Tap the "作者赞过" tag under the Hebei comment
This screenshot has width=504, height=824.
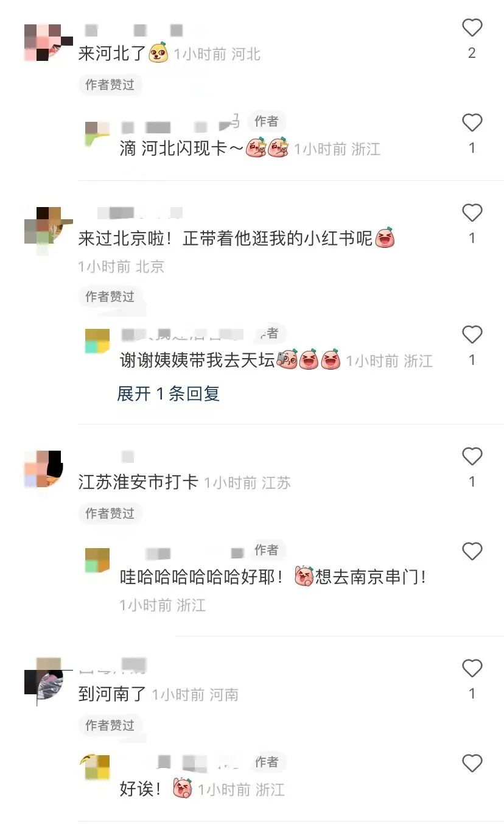click(x=110, y=85)
